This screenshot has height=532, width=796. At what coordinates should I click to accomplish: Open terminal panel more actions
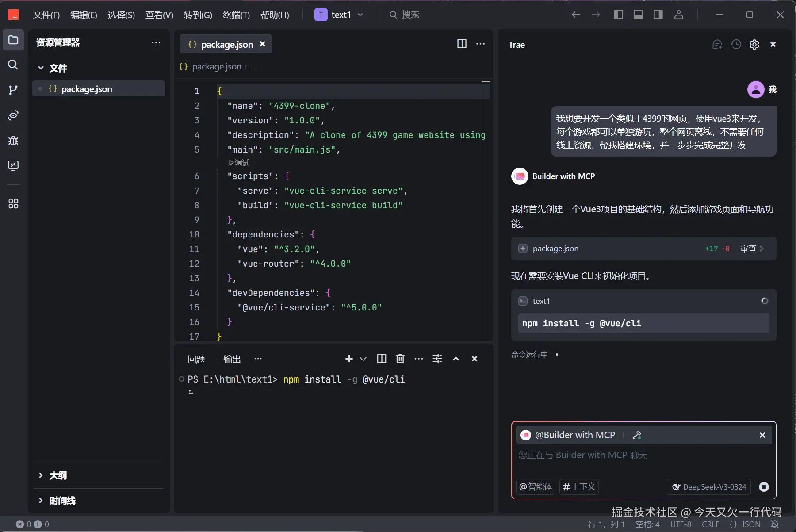tap(419, 359)
